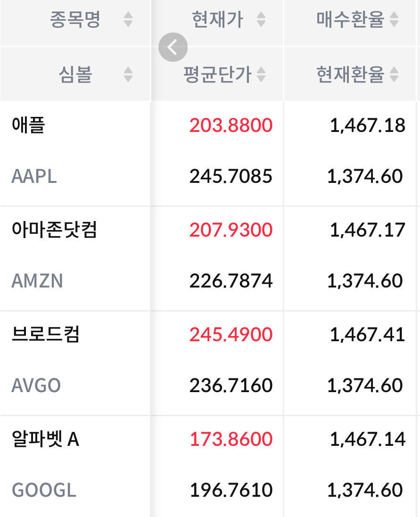Viewport: 420px width, 517px height.
Task: Select the 평균단가 column header text
Action: (x=218, y=74)
